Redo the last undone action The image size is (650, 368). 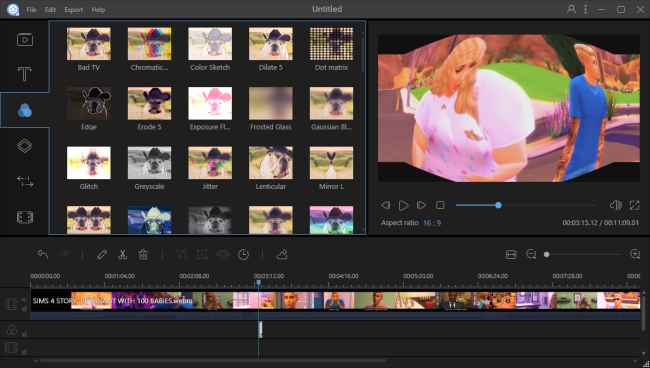63,254
